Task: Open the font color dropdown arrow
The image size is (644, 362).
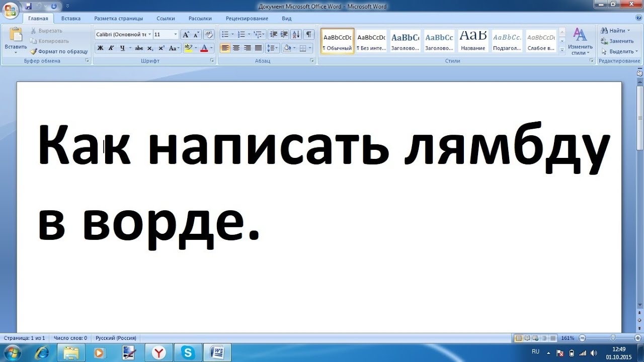Action: tap(211, 48)
